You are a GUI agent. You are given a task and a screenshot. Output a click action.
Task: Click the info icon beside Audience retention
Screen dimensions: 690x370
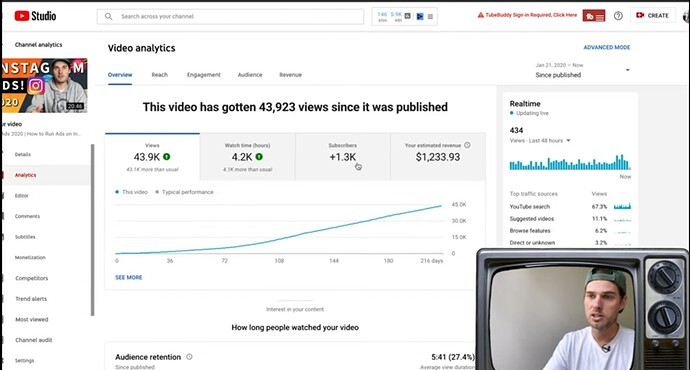[189, 357]
